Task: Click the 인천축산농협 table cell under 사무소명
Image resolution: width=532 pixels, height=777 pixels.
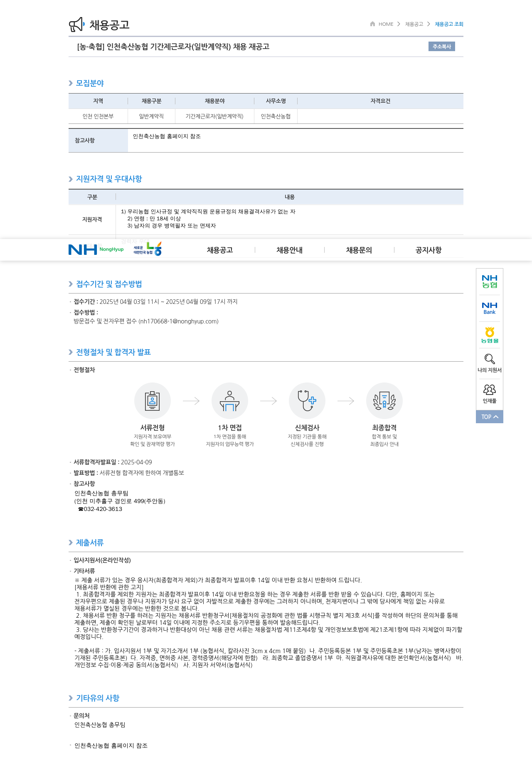Action: coord(276,116)
